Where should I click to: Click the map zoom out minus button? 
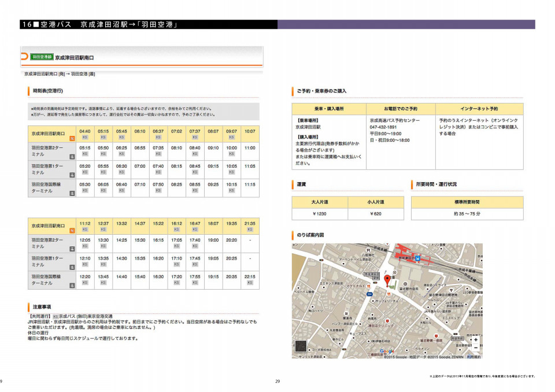click(475, 348)
